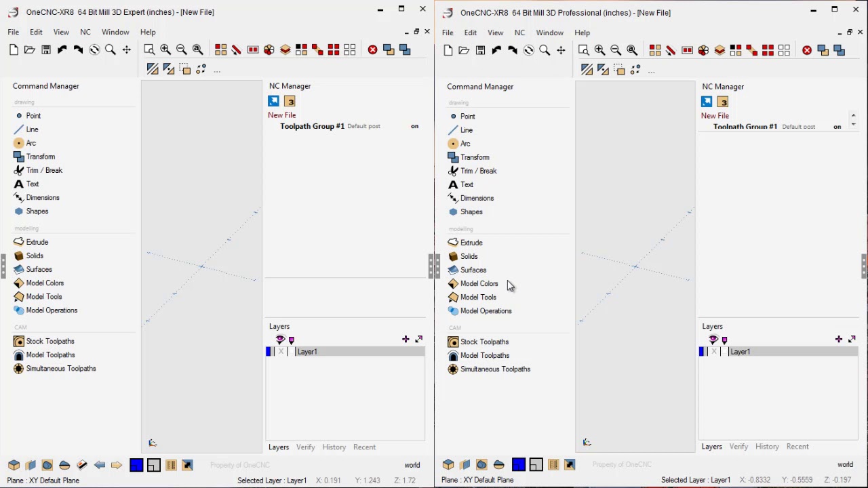The width and height of the screenshot is (868, 488).
Task: Click Save disk icon in Expert window toolbar
Action: pyautogui.click(x=46, y=49)
